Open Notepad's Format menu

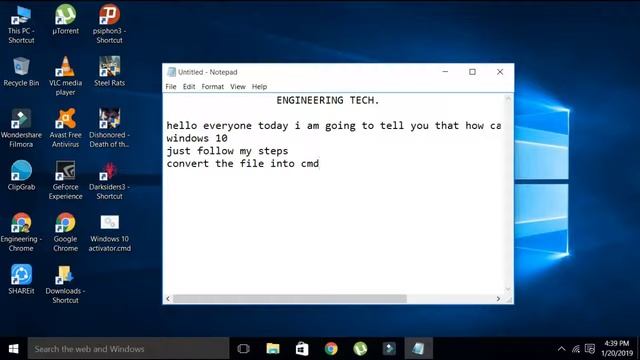tap(213, 87)
